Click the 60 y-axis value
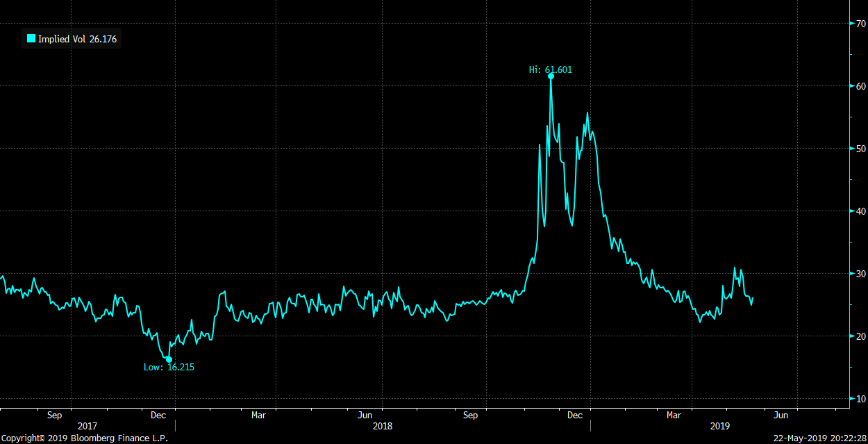868x444 pixels. (860, 86)
